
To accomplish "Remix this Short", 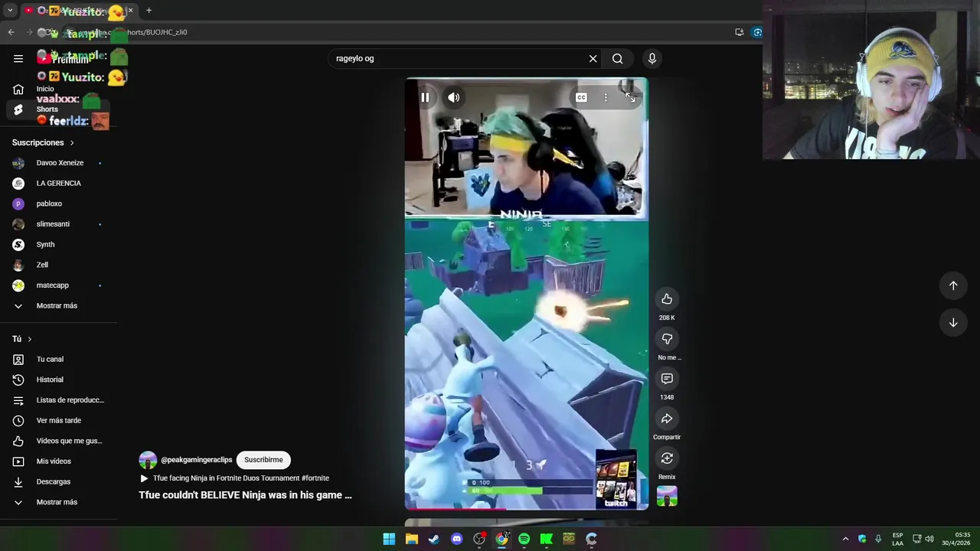I will point(667,458).
